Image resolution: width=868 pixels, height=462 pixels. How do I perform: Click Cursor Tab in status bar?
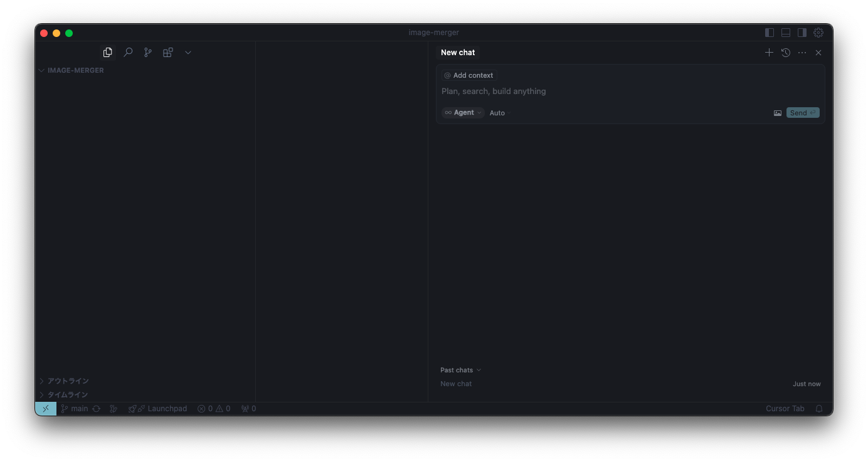point(785,409)
